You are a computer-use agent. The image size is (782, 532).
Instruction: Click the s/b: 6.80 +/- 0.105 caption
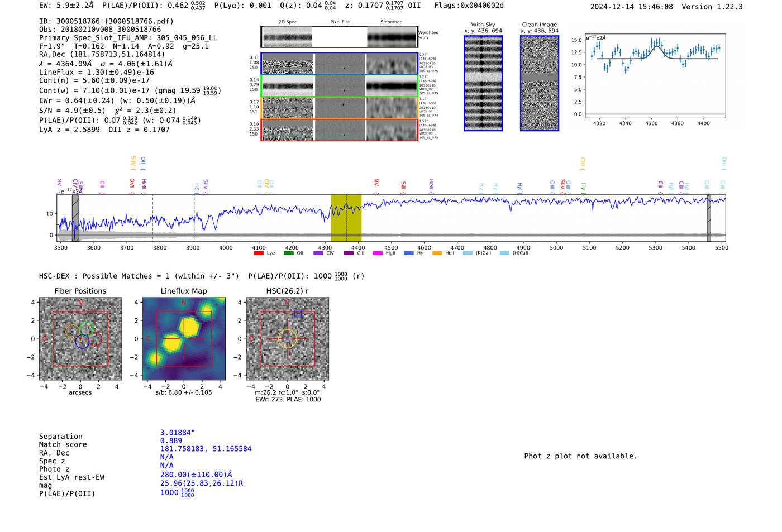pyautogui.click(x=184, y=392)
